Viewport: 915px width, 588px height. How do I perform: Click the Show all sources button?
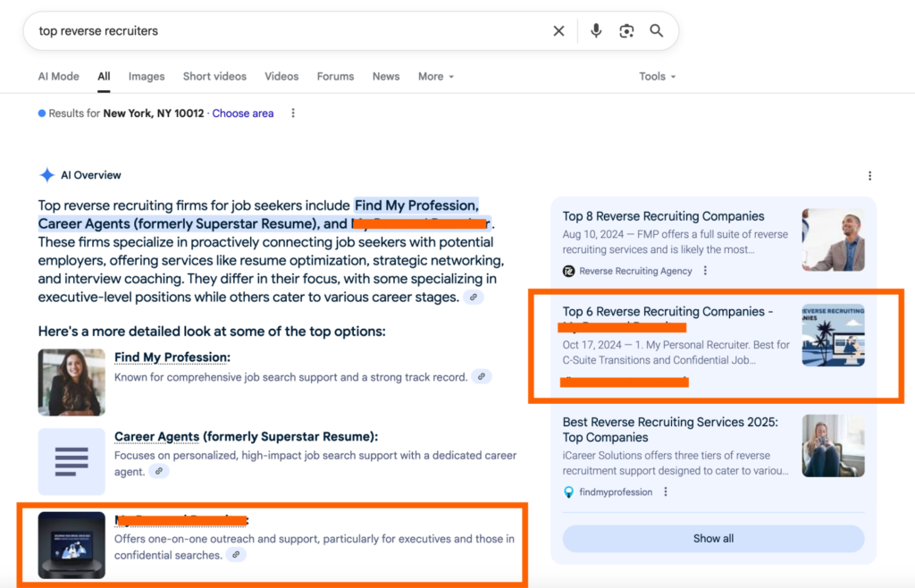coord(713,539)
